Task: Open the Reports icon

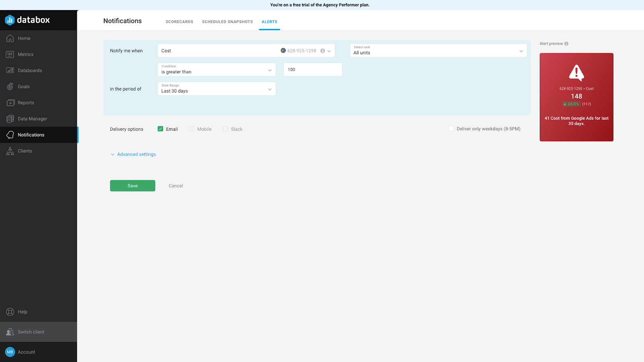Action: [x=10, y=103]
